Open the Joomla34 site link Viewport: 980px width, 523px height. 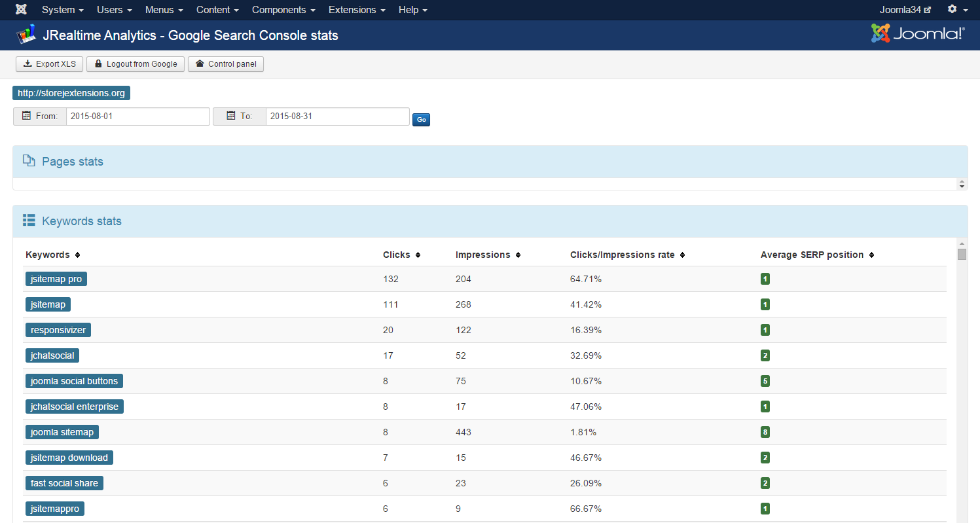pyautogui.click(x=905, y=10)
